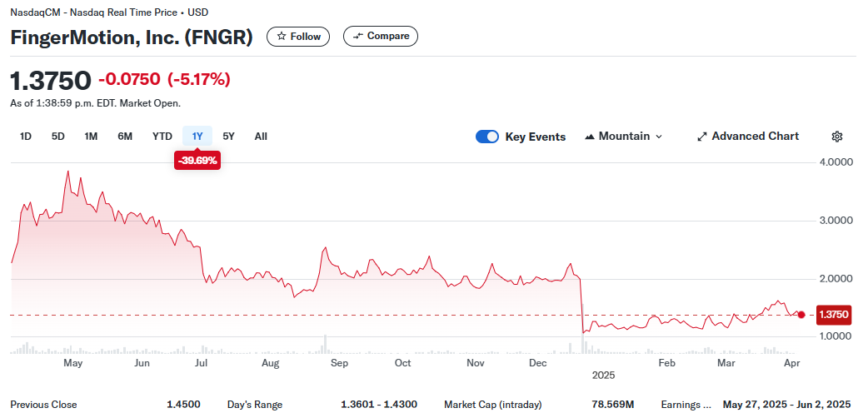
Task: Expand the Mountain chart type dropdown arrow
Action: (659, 137)
